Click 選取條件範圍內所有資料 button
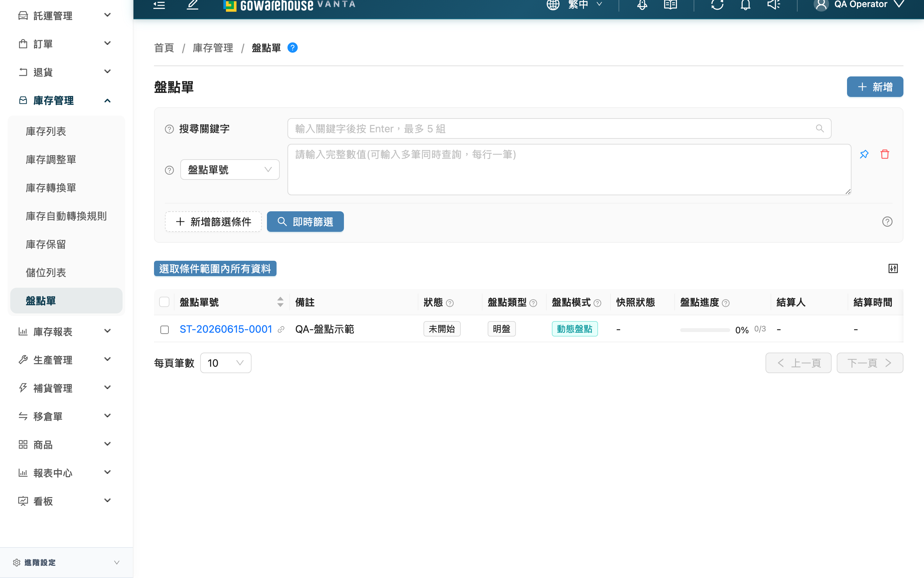Image resolution: width=924 pixels, height=578 pixels. point(215,269)
